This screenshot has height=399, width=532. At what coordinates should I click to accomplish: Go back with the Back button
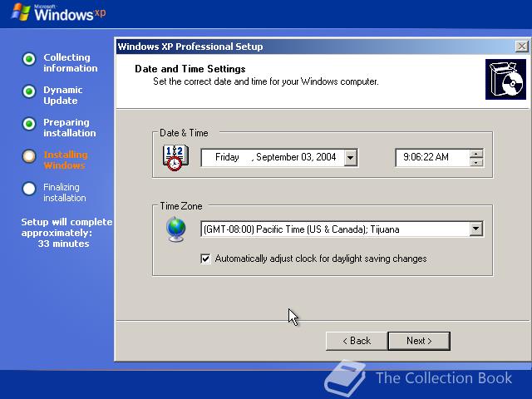click(x=357, y=341)
